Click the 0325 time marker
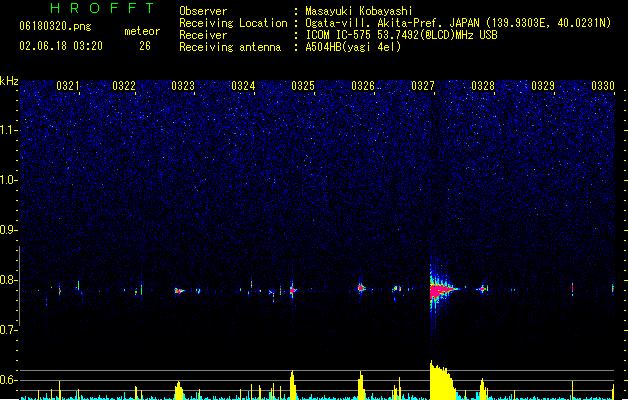The height and width of the screenshot is (400, 629). coord(303,86)
